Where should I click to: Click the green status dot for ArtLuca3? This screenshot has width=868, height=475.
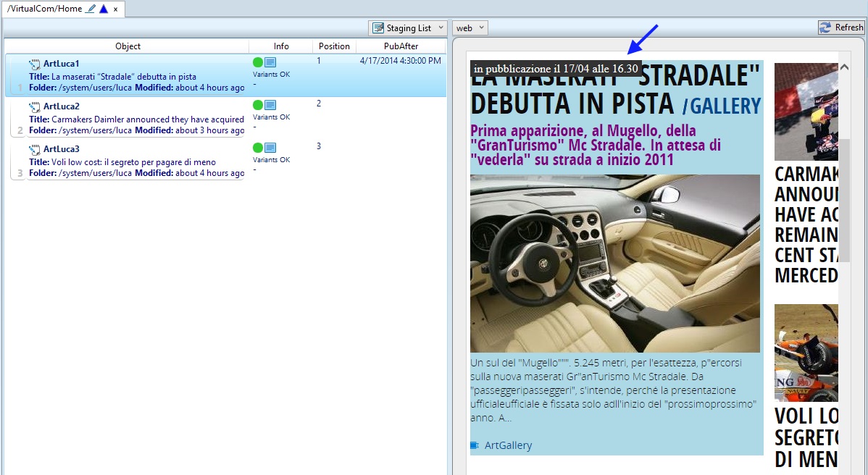[x=257, y=148]
